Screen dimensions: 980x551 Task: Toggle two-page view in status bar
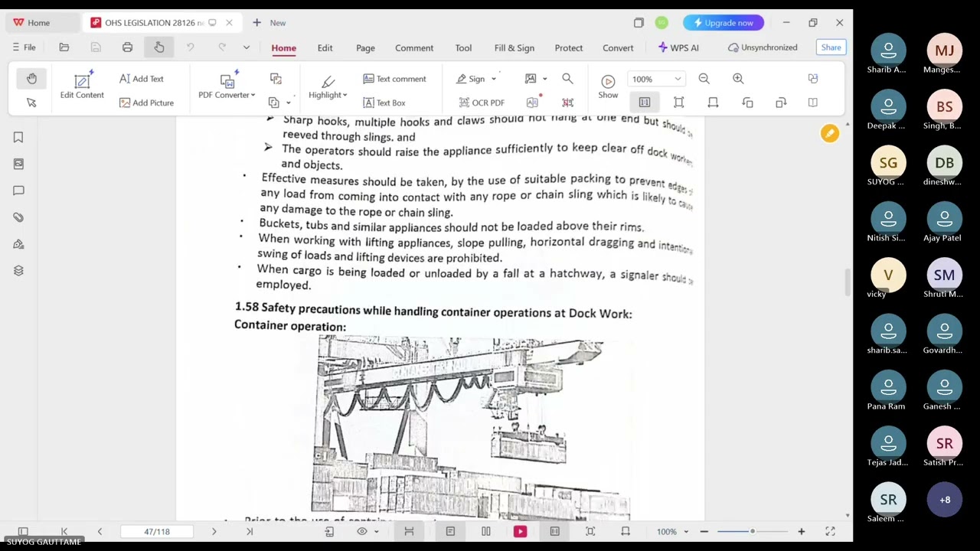pyautogui.click(x=485, y=531)
